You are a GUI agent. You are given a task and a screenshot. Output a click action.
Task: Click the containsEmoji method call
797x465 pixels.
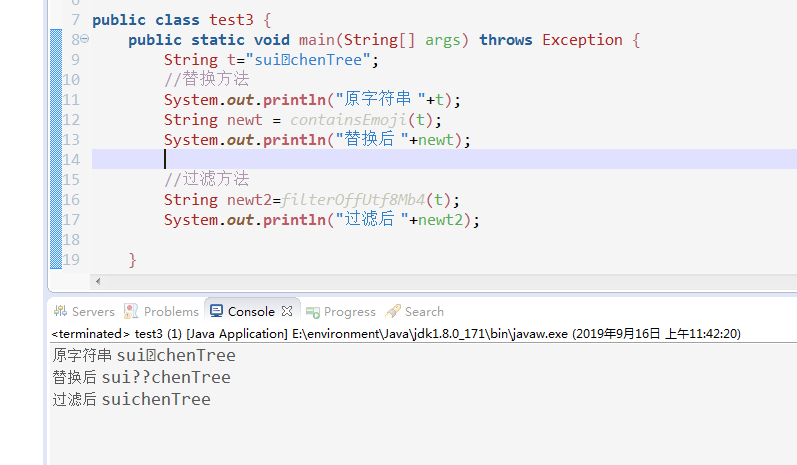click(353, 120)
